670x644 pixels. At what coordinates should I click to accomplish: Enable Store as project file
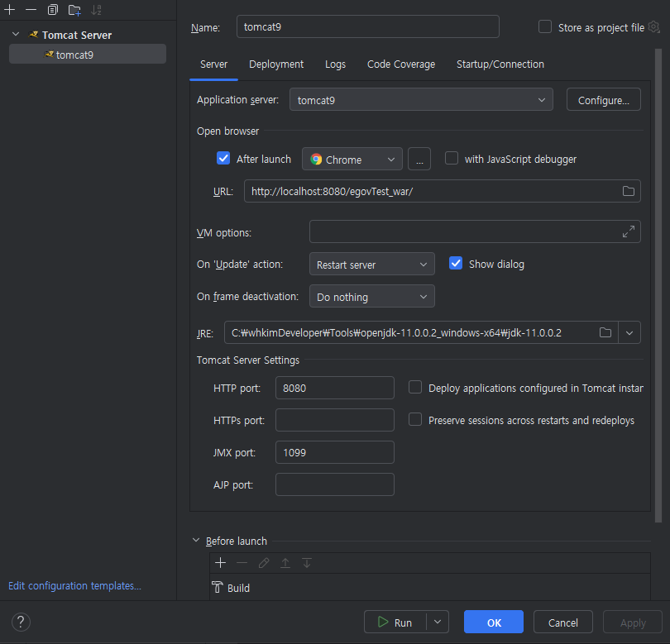(545, 26)
